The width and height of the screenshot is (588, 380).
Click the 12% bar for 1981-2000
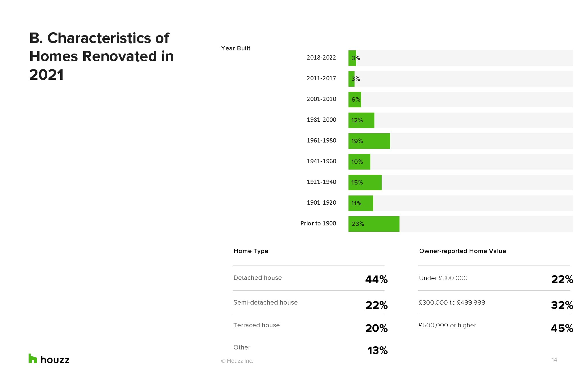(x=361, y=120)
